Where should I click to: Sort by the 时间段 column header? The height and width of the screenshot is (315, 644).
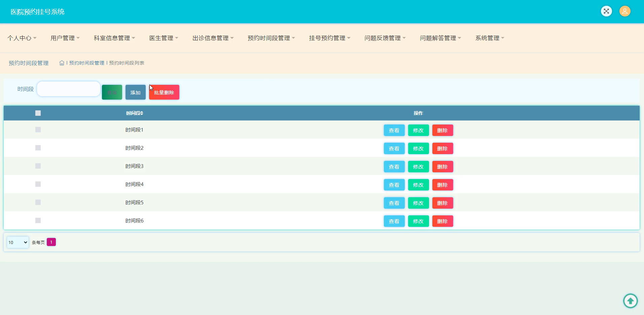[x=135, y=113]
